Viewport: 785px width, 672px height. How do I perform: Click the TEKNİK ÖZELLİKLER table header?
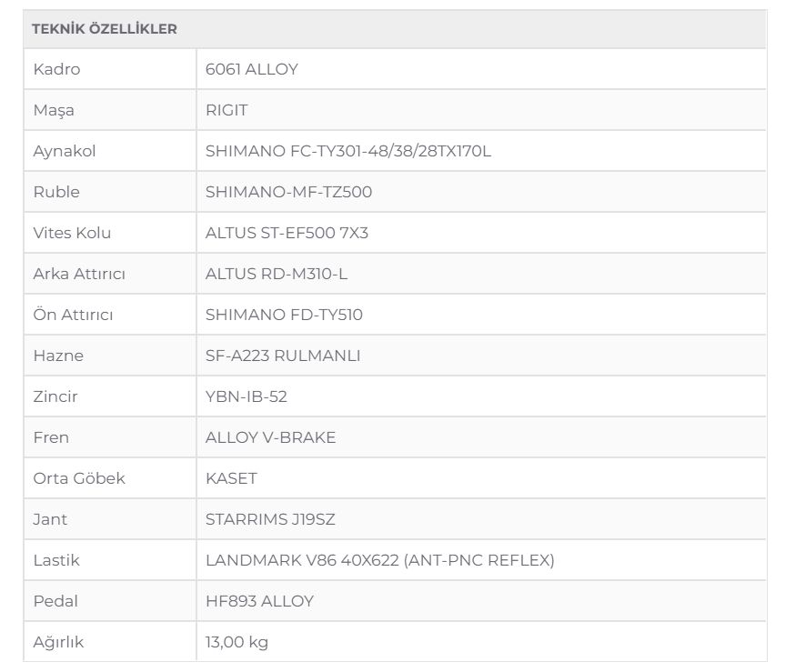(105, 29)
